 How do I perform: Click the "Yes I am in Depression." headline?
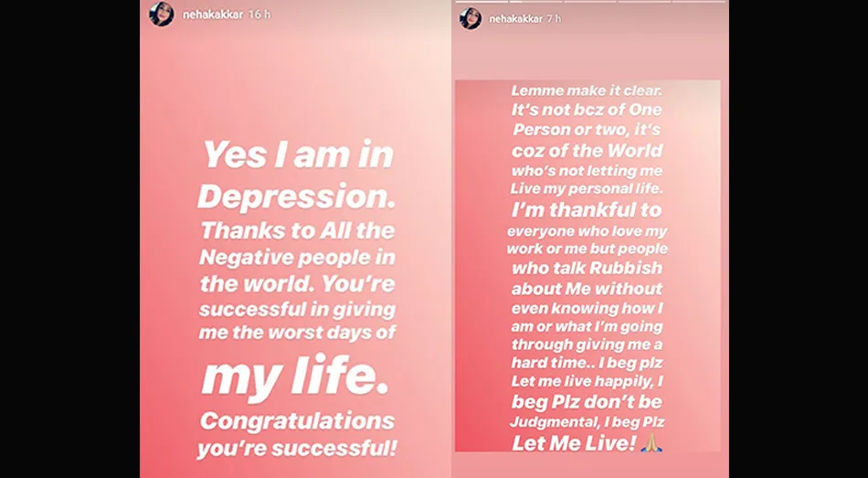296,175
